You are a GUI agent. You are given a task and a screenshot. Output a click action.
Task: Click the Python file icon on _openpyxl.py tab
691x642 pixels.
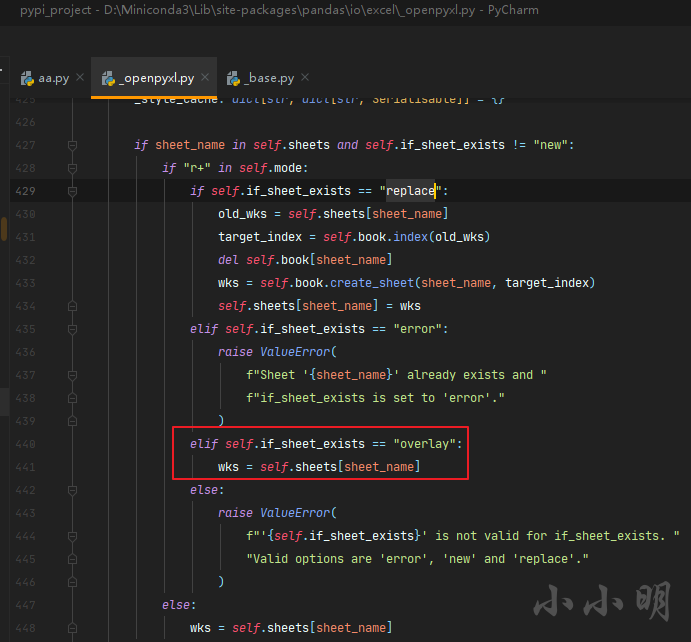click(x=108, y=78)
